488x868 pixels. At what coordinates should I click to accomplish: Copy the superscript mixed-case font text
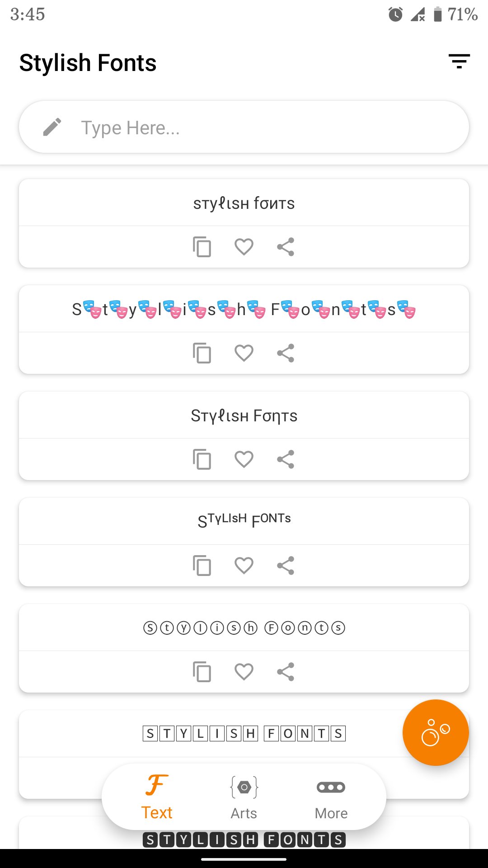[x=202, y=566]
